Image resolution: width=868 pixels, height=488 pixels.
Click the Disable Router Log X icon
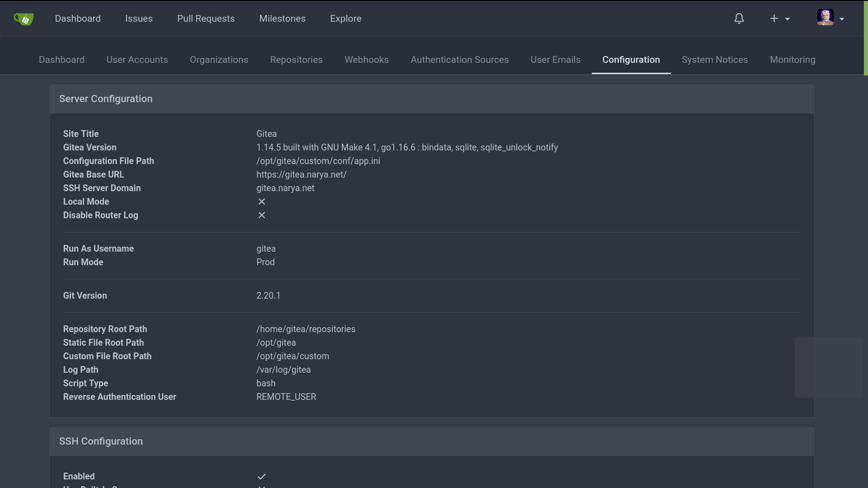point(261,215)
